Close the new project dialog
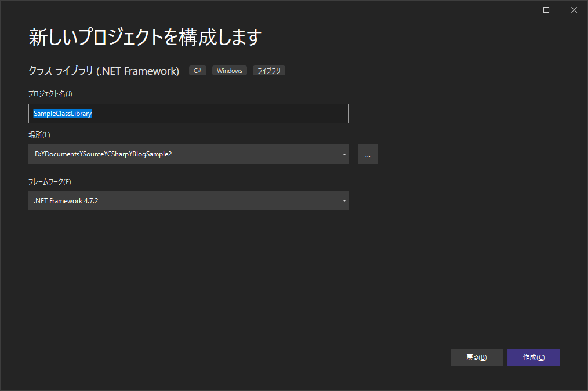The width and height of the screenshot is (588, 391). (574, 10)
